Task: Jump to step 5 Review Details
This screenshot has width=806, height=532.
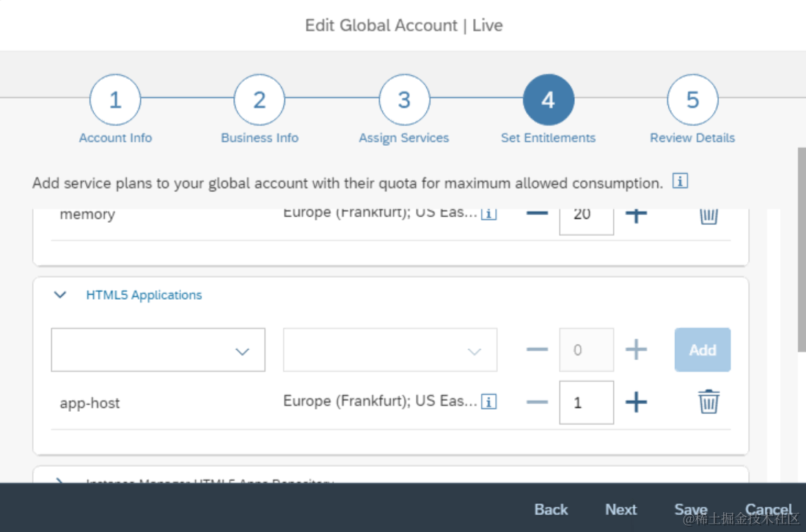Action: (x=692, y=100)
